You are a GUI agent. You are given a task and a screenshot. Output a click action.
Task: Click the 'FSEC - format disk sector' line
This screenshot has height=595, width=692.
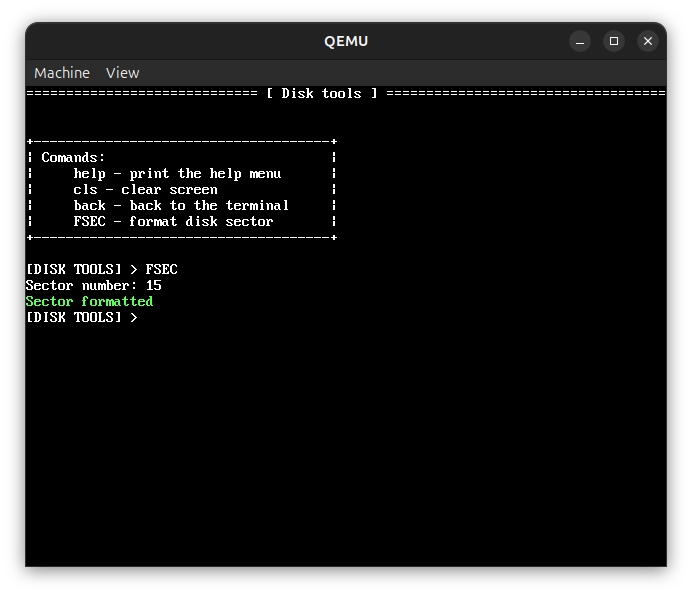pos(173,222)
